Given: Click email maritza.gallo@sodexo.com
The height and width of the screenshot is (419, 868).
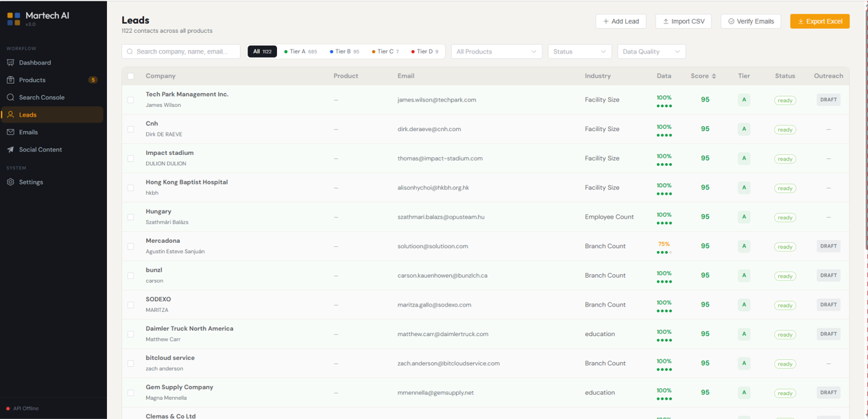Looking at the screenshot, I should point(435,304).
